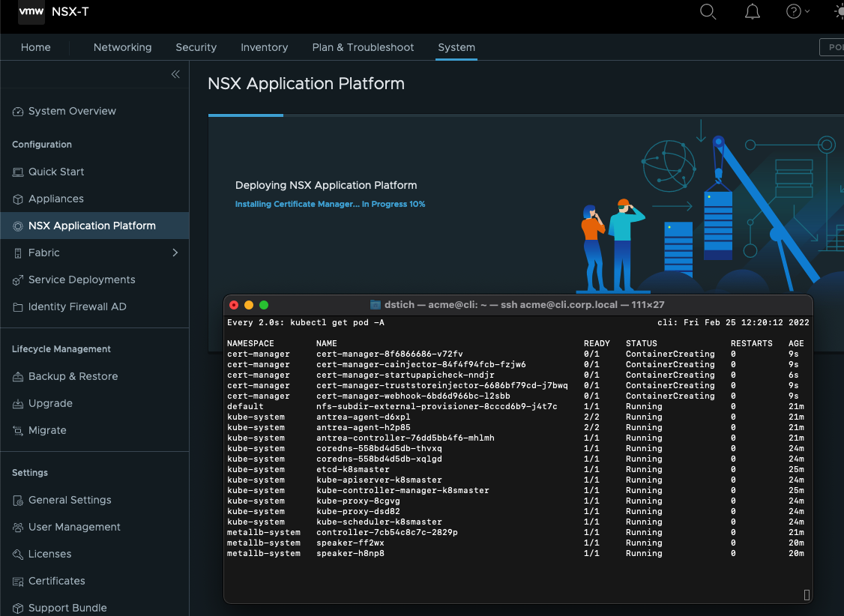This screenshot has height=616, width=844.
Task: Click the User Management people icon
Action: point(18,528)
